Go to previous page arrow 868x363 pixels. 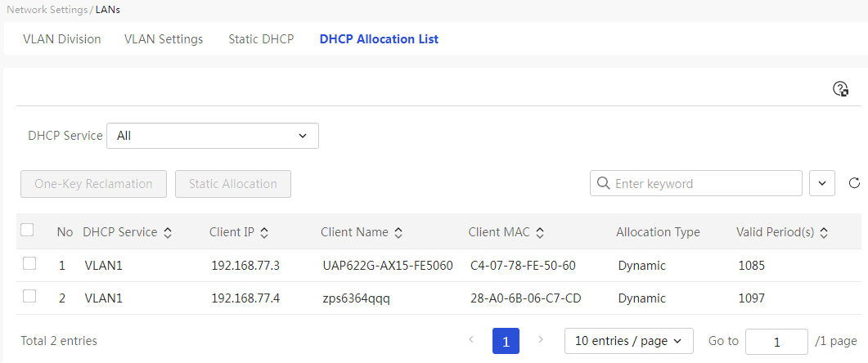click(x=471, y=340)
